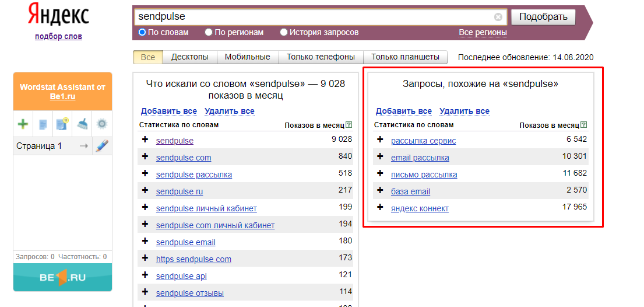Click the BE1.RU banner in the assistant

click(x=62, y=277)
